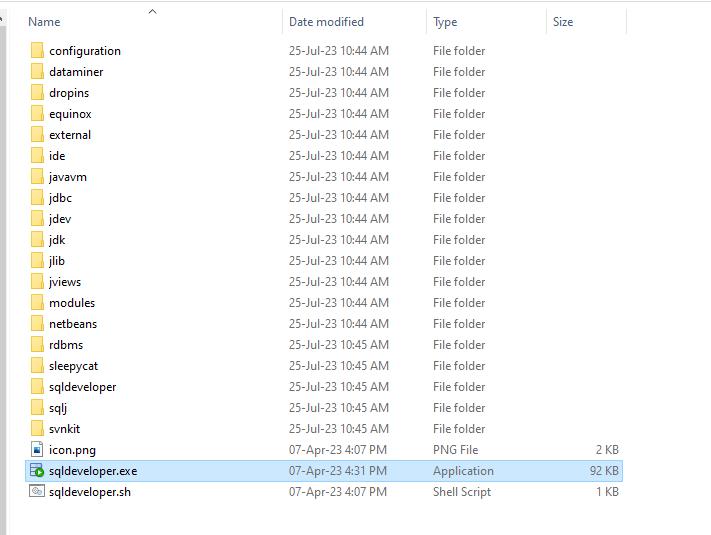Select the 'sqldeveloper.sh' file name

(90, 492)
